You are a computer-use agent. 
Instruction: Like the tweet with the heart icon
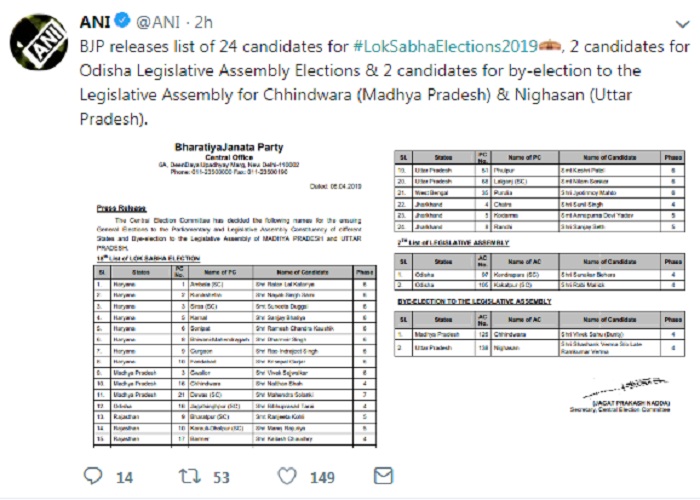pos(287,476)
